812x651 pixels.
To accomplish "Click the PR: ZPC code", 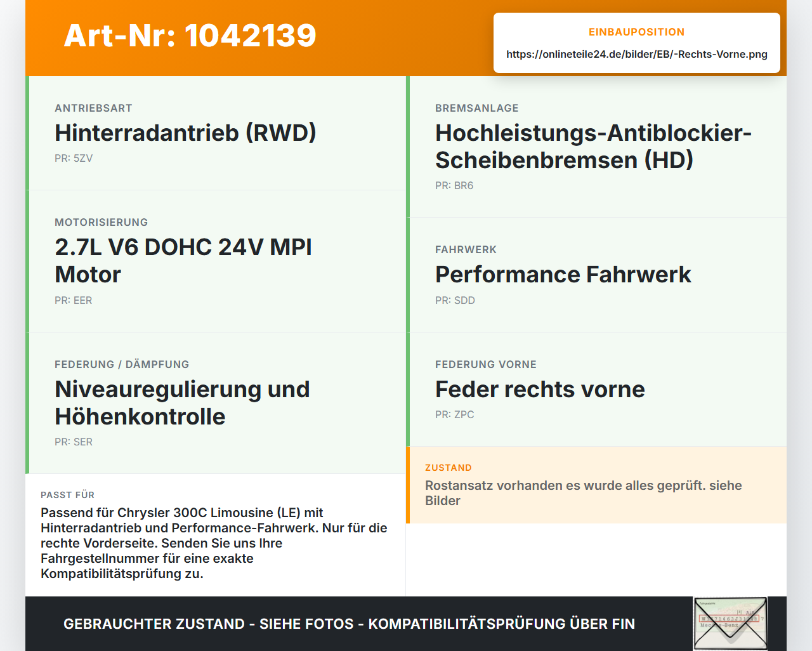I will (455, 414).
